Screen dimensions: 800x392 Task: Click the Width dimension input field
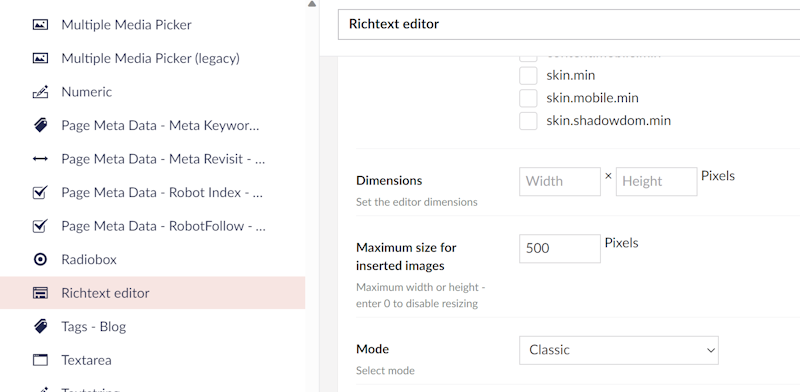(x=560, y=181)
